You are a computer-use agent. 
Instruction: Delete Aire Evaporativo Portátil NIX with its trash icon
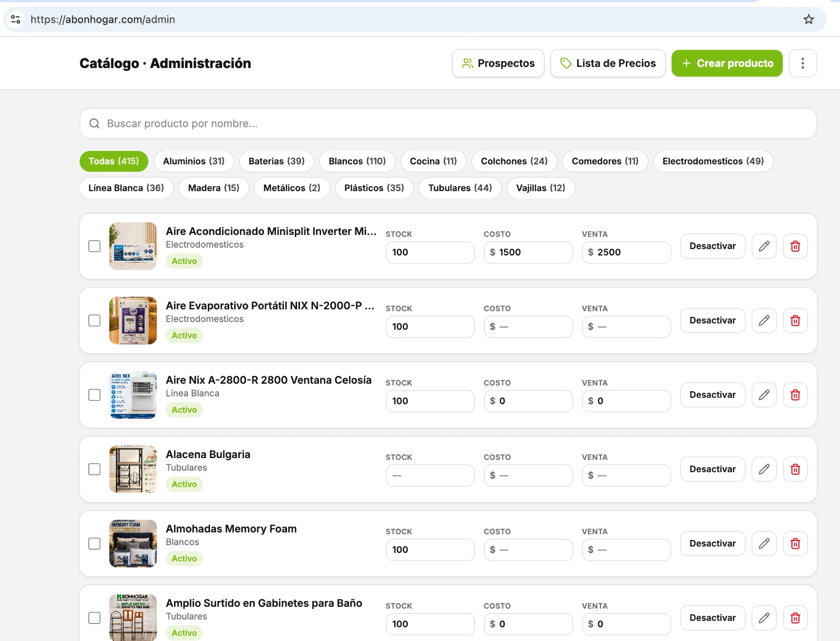795,320
